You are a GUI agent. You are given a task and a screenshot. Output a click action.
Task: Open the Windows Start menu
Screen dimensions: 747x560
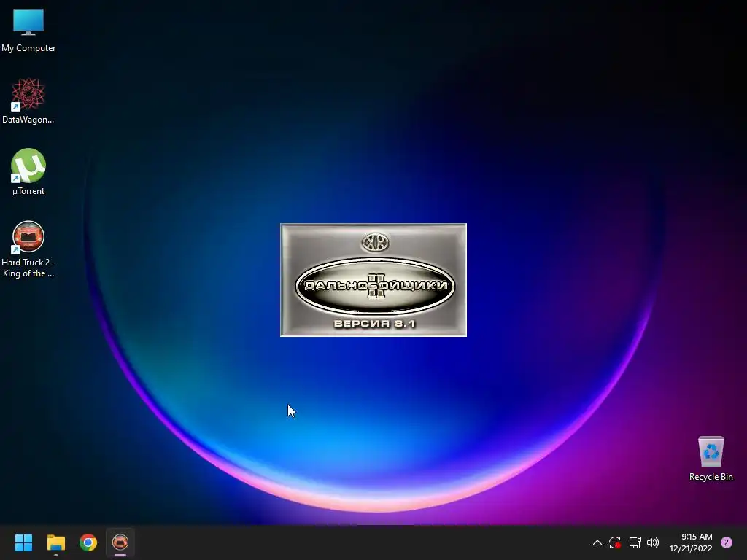click(23, 542)
